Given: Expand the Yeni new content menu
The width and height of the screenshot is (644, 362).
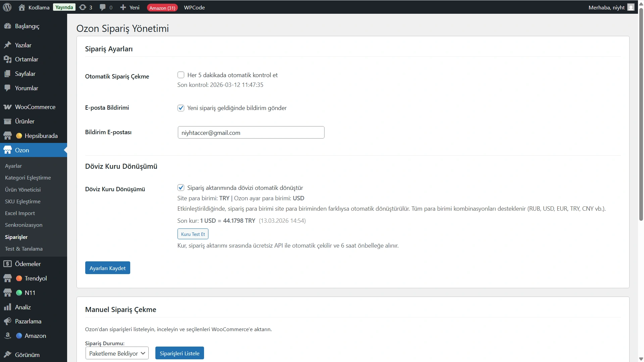Looking at the screenshot, I should point(130,7).
